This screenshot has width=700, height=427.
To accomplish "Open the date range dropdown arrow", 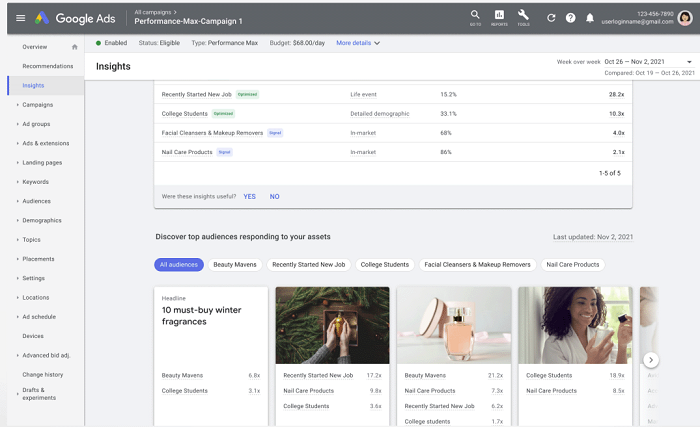I will coord(689,62).
